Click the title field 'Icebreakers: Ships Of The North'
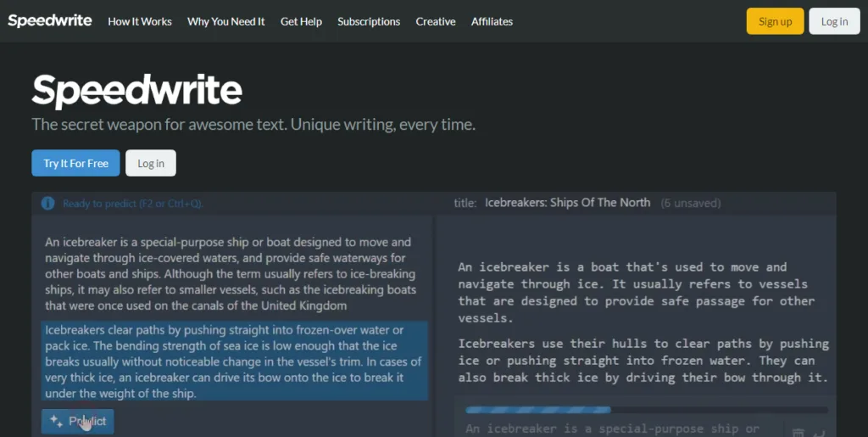 568,203
